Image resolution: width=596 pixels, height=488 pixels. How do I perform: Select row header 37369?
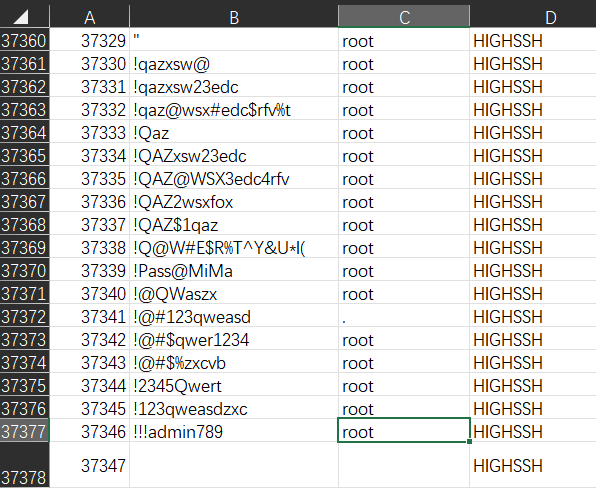coord(24,248)
